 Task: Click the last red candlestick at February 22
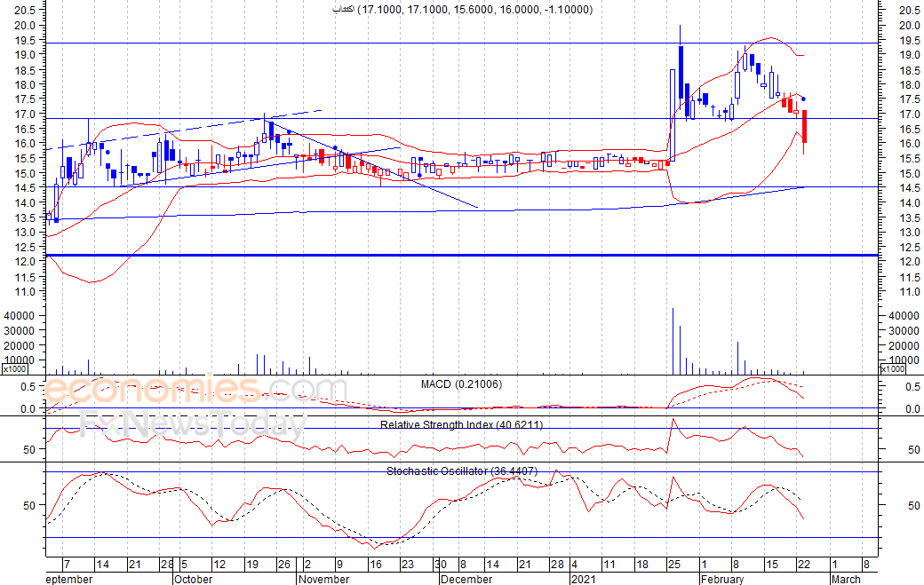804,127
